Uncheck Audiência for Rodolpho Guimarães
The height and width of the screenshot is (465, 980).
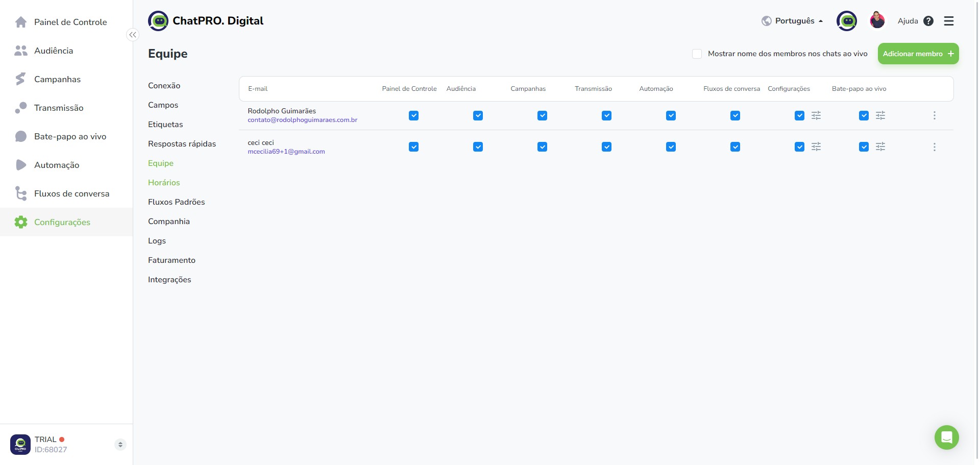coord(478,116)
